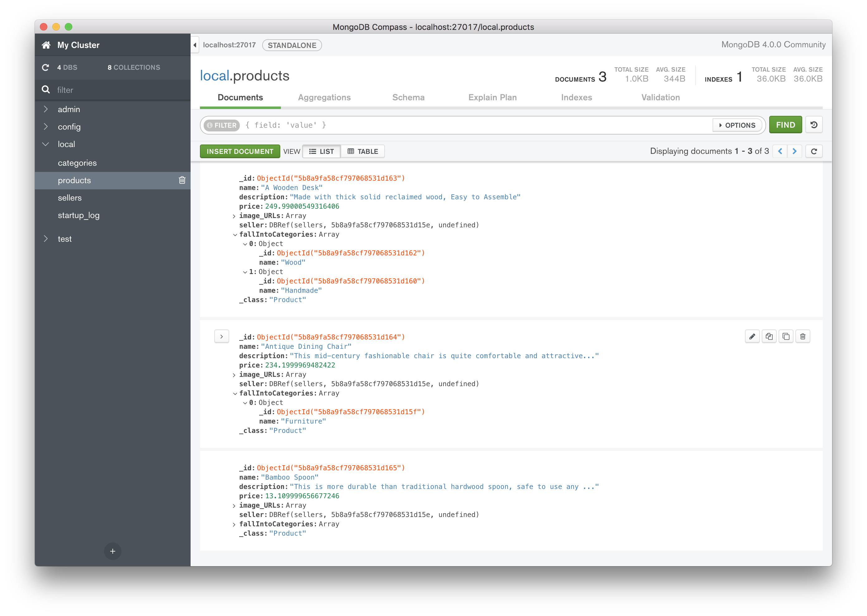Select the products collection in sidebar
Viewport: 867px width, 616px height.
tap(74, 180)
